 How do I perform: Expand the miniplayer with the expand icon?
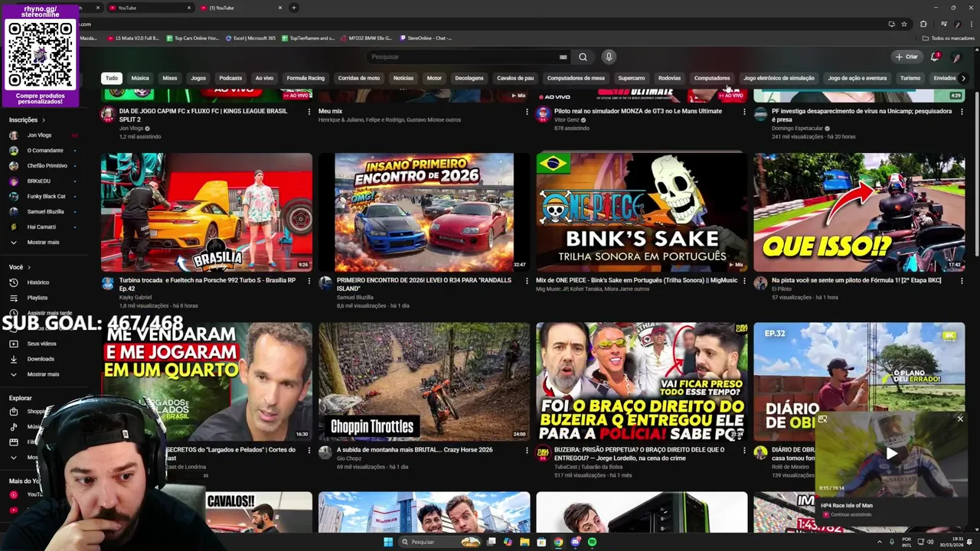822,419
